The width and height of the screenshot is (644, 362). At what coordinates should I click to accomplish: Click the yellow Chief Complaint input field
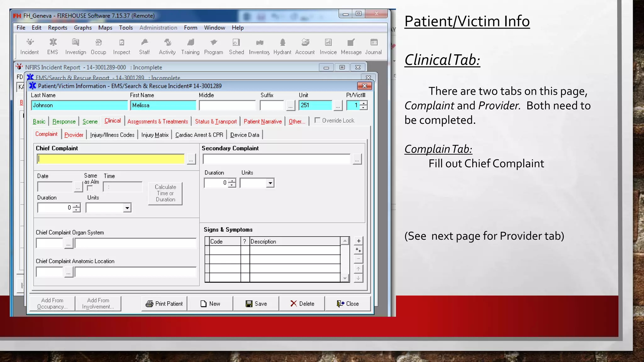click(x=111, y=159)
